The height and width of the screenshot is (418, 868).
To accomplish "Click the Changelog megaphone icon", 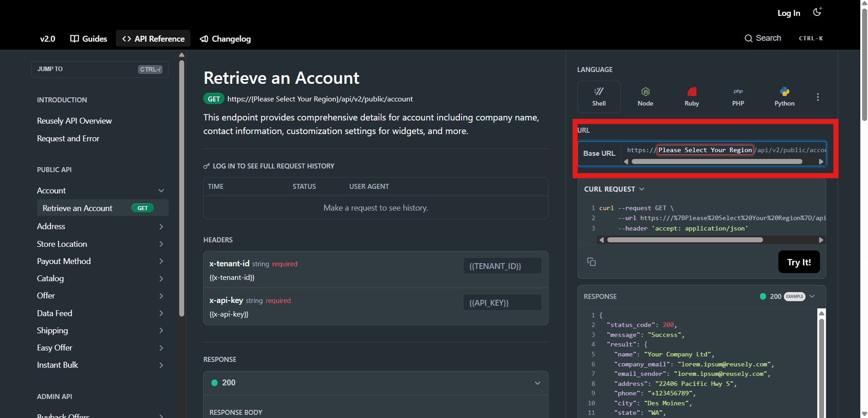I will (204, 39).
